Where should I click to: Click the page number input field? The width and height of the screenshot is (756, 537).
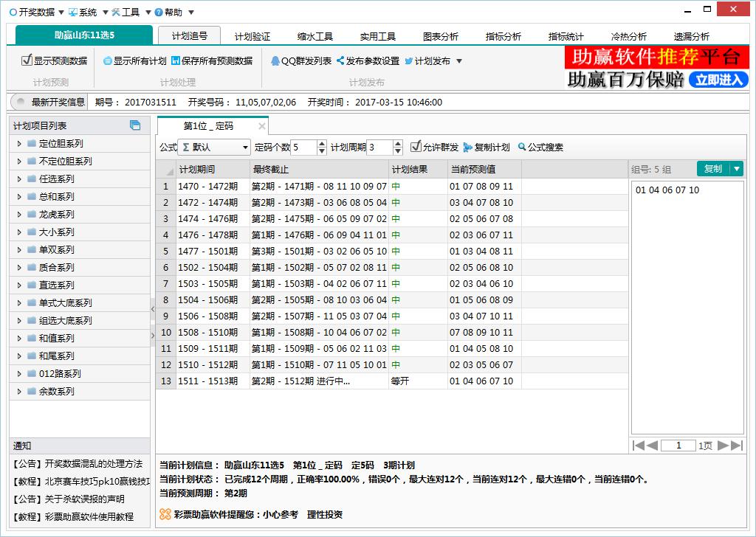678,446
